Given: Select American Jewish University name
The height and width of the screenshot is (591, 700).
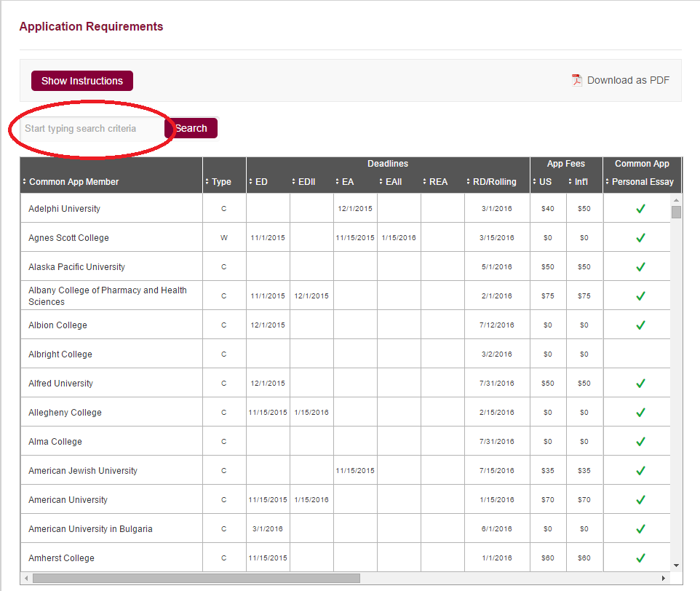Looking at the screenshot, I should click(83, 470).
